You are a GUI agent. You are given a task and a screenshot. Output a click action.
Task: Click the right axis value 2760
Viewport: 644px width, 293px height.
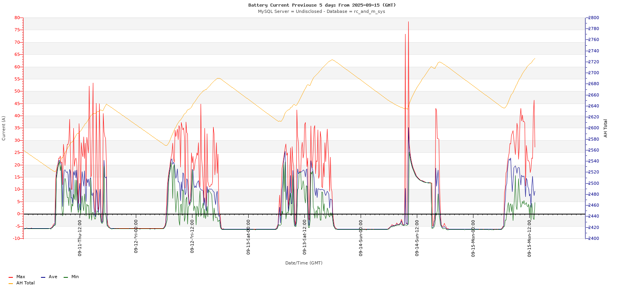(x=594, y=40)
